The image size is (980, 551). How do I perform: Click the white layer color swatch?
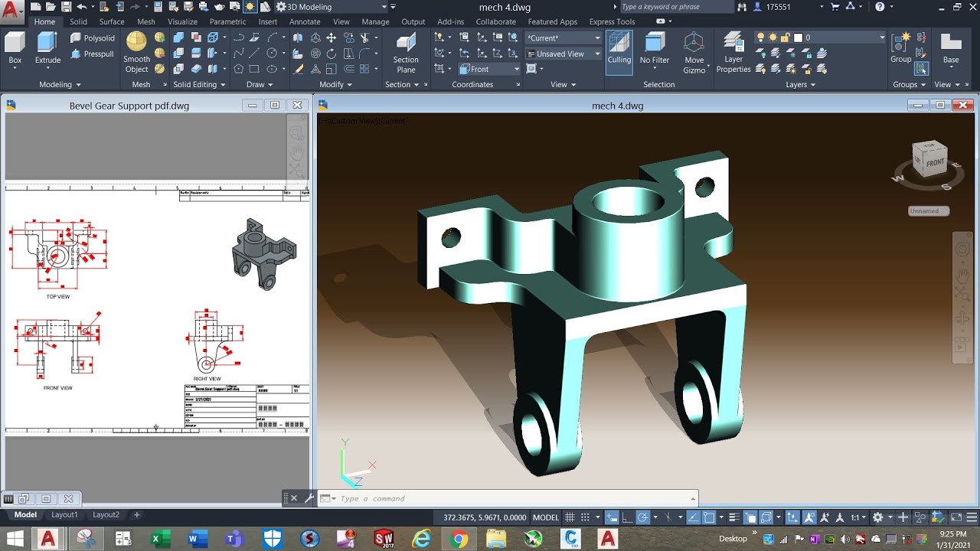click(798, 37)
